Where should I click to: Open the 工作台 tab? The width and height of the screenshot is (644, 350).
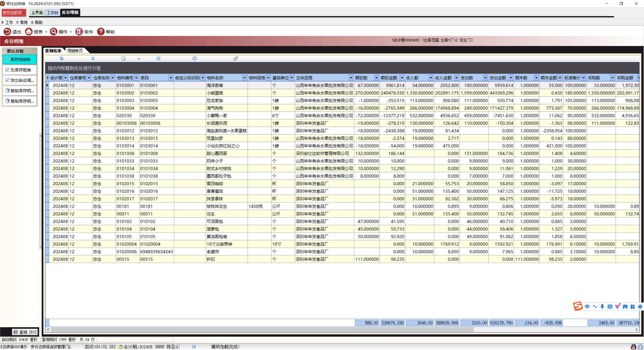pos(52,13)
